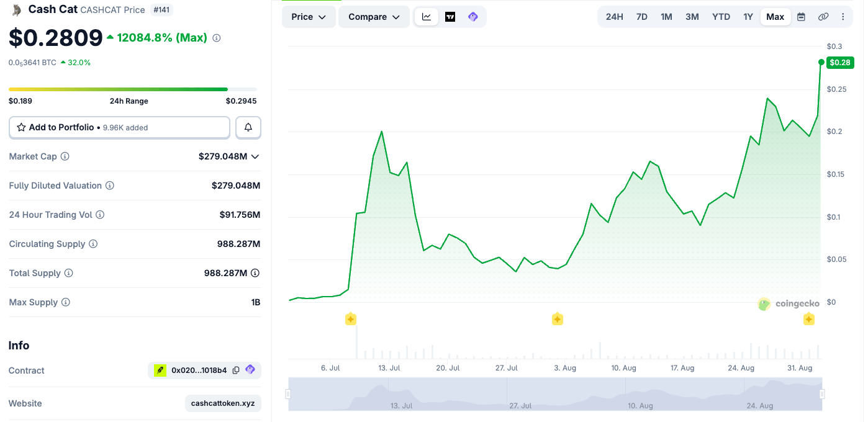The height and width of the screenshot is (422, 868).
Task: Click the Fully Diluted Valuation info icon
Action: [x=110, y=186]
